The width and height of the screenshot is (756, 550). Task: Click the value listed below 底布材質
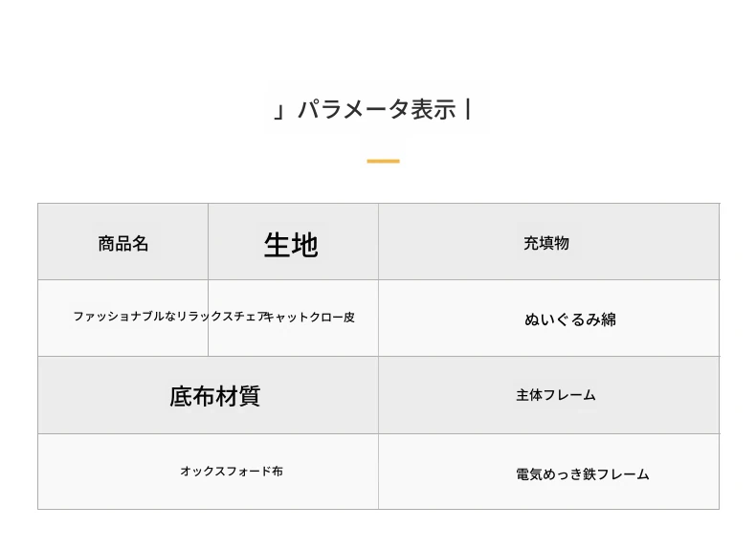[x=232, y=472]
